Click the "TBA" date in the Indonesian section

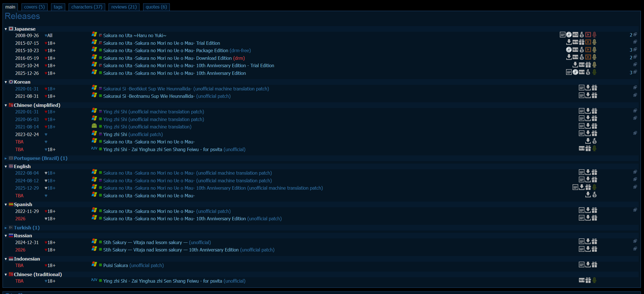[x=19, y=265]
